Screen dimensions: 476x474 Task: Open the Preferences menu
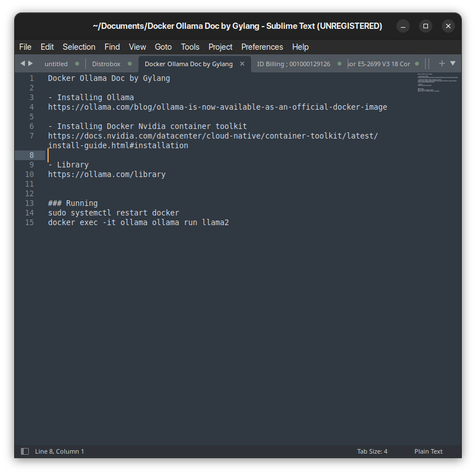[x=262, y=47]
